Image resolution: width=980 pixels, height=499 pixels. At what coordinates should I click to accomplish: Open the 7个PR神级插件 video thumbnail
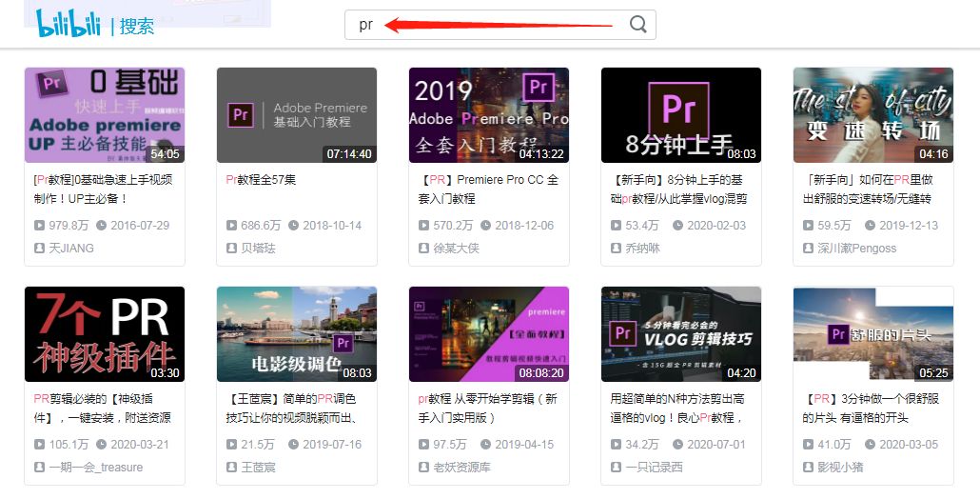[105, 334]
